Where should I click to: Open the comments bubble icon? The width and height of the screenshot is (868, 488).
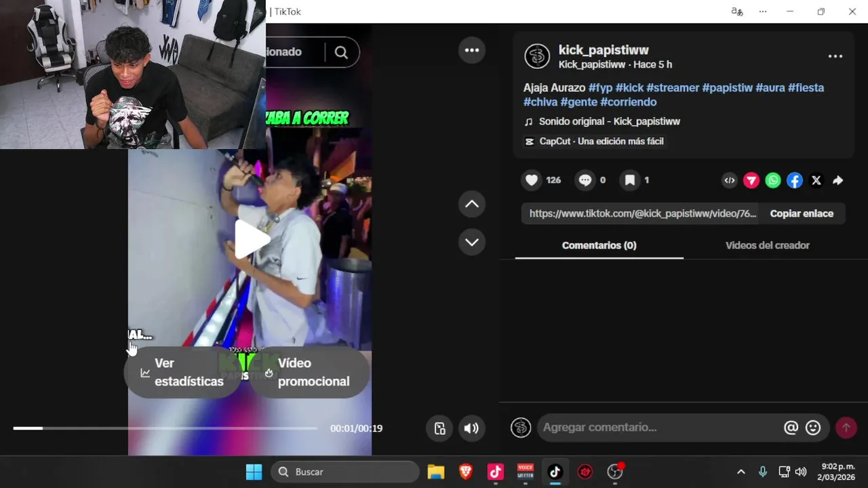pyautogui.click(x=585, y=180)
